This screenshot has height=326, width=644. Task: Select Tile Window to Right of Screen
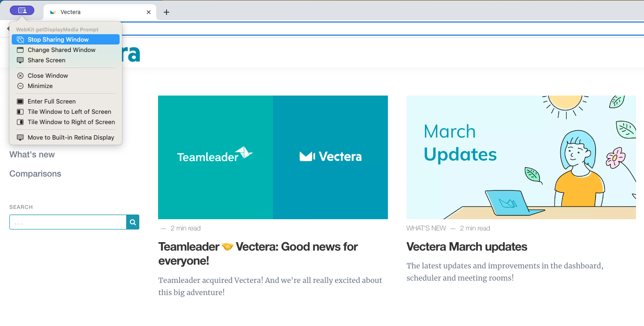click(66, 122)
